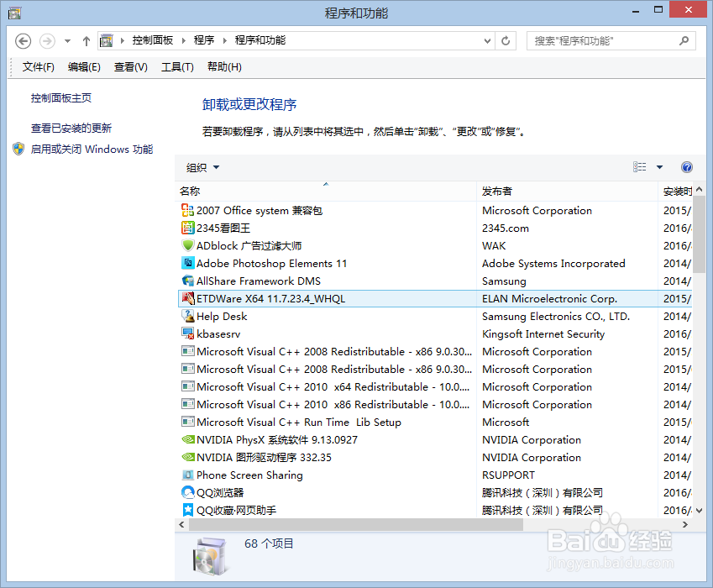Select the QQ浏览器 icon
Image resolution: width=713 pixels, height=588 pixels.
(188, 492)
